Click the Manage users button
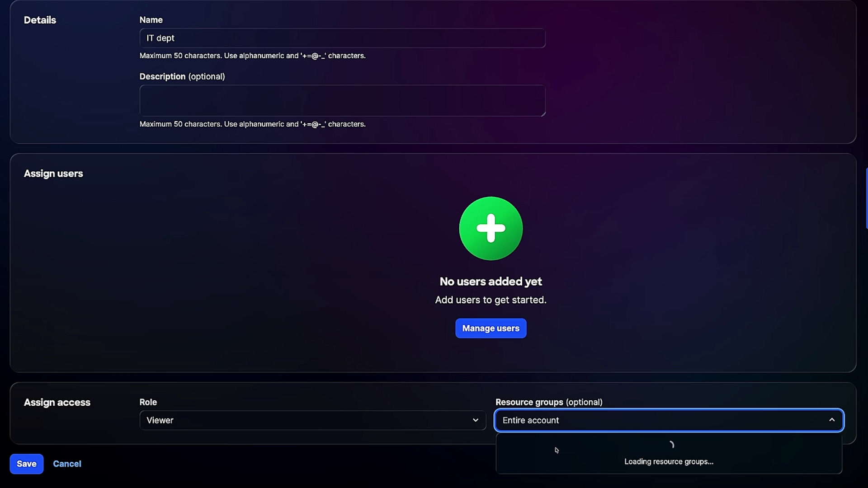The height and width of the screenshot is (488, 868). point(491,328)
